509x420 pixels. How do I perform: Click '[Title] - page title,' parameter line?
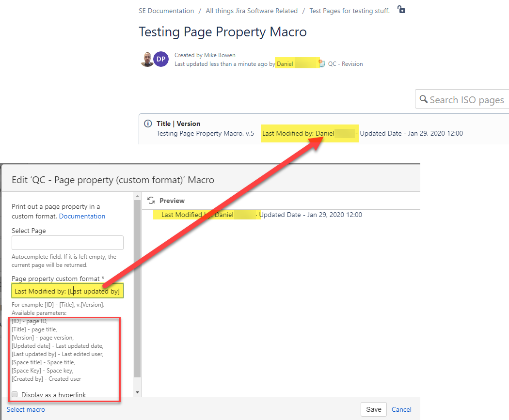[34, 329]
